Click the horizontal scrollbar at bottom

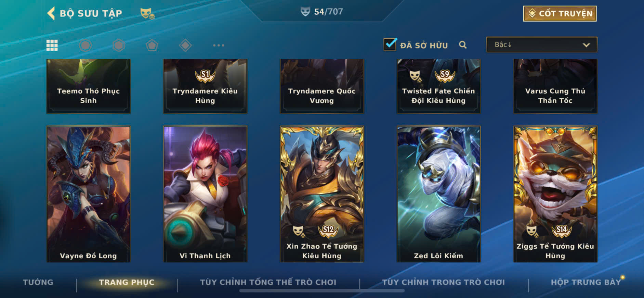(322, 291)
